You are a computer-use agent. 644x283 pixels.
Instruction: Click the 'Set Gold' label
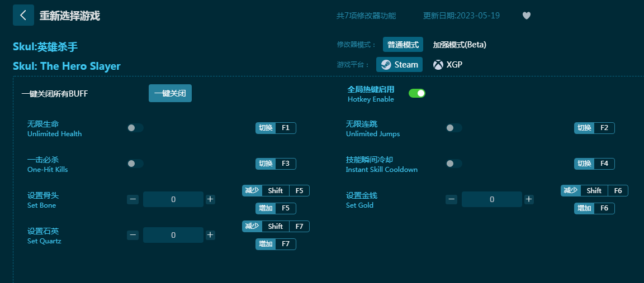(x=360, y=205)
